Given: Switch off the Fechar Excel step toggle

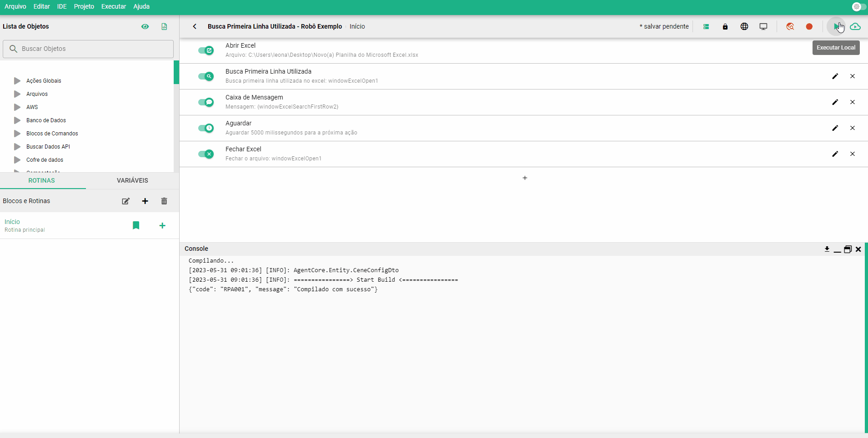Looking at the screenshot, I should click(x=206, y=154).
